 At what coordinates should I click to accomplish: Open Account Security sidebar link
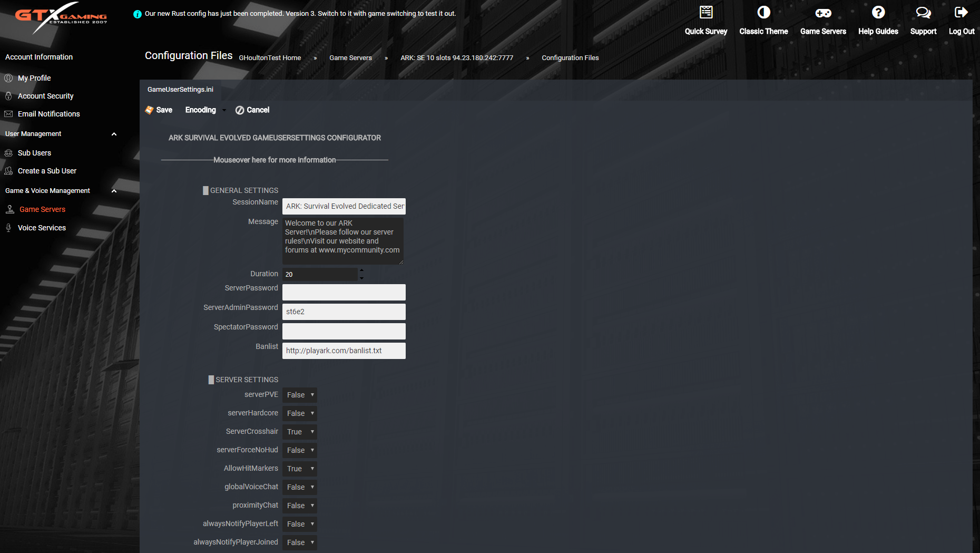click(x=46, y=96)
